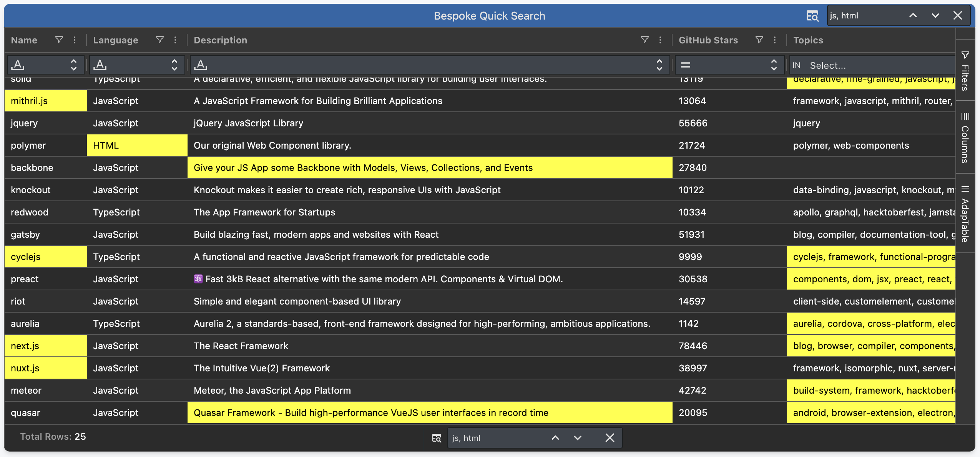Image resolution: width=980 pixels, height=457 pixels.
Task: Clear the bottom quick search box
Action: pyautogui.click(x=610, y=438)
